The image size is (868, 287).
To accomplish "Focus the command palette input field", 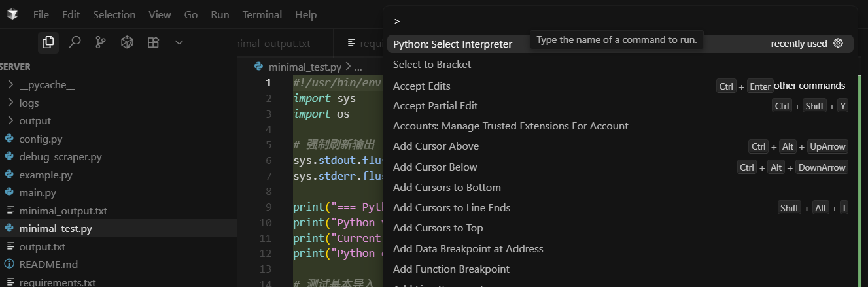I will point(620,21).
